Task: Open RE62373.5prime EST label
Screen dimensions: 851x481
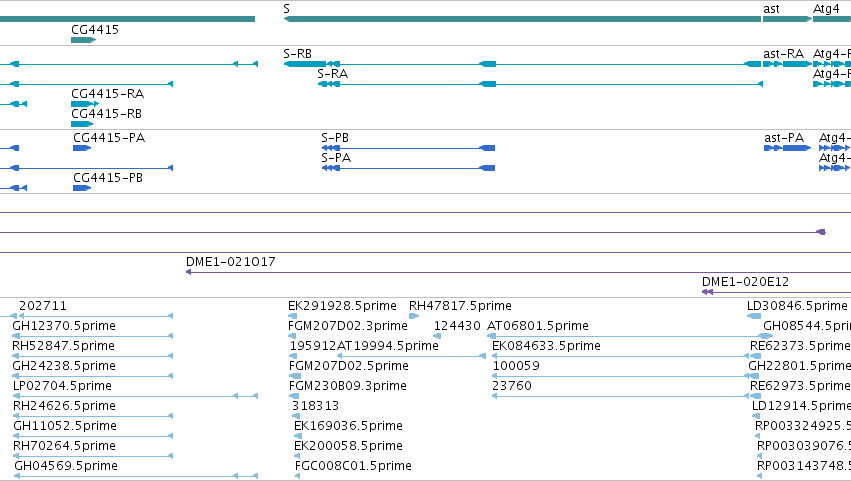Action: pyautogui.click(x=800, y=346)
